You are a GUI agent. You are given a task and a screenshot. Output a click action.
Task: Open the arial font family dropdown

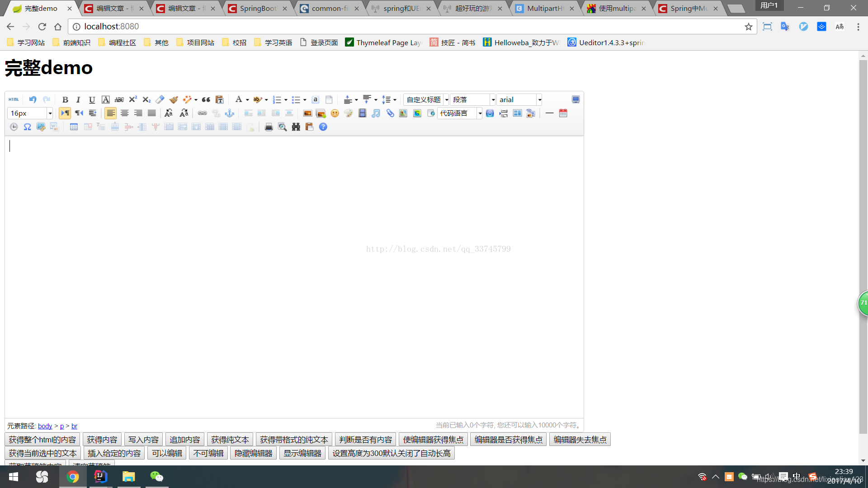click(539, 100)
